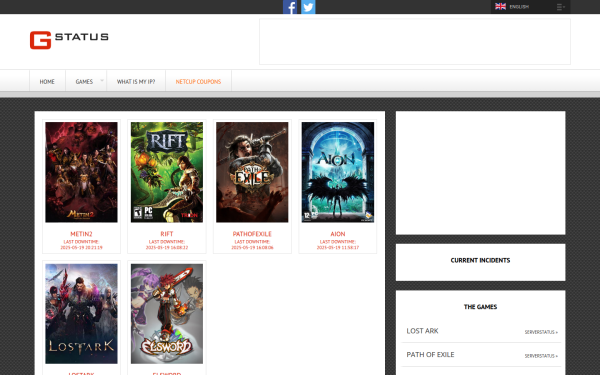Click the GStatus logo
The width and height of the screenshot is (600, 375).
(69, 40)
